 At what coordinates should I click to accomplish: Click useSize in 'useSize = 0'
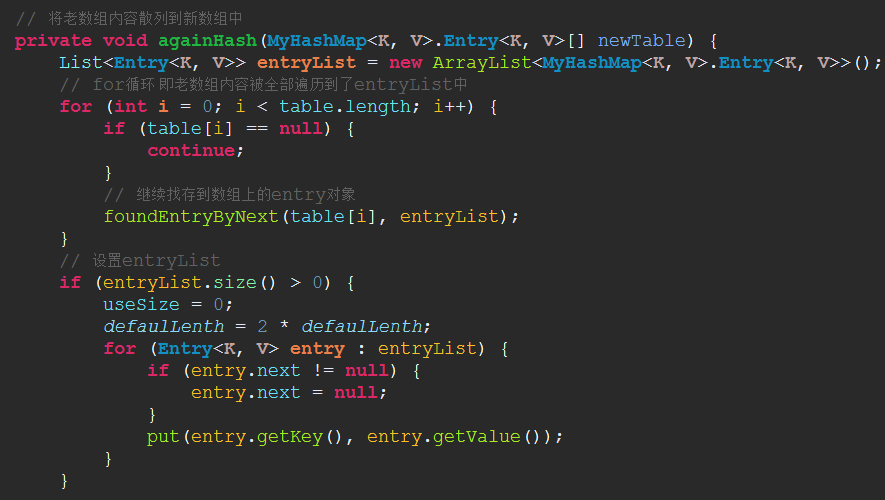coord(142,305)
